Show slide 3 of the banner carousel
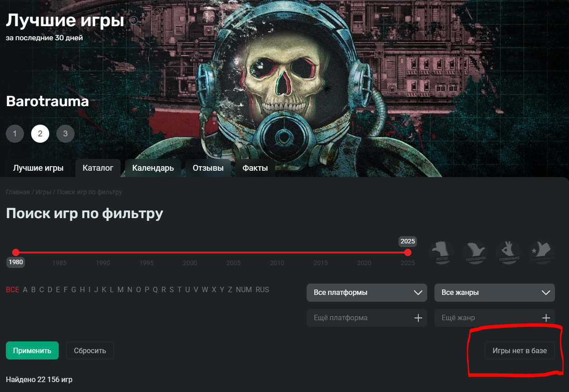Screen dimensions: 569x392 point(65,134)
